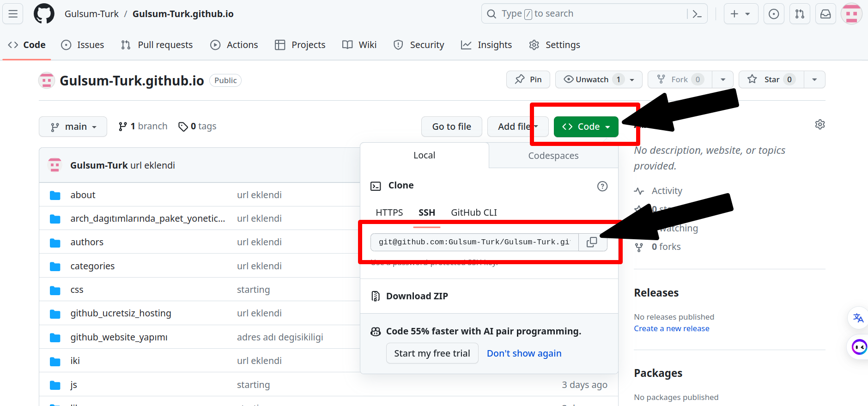Open the Actions tab
868x406 pixels.
[x=234, y=45]
